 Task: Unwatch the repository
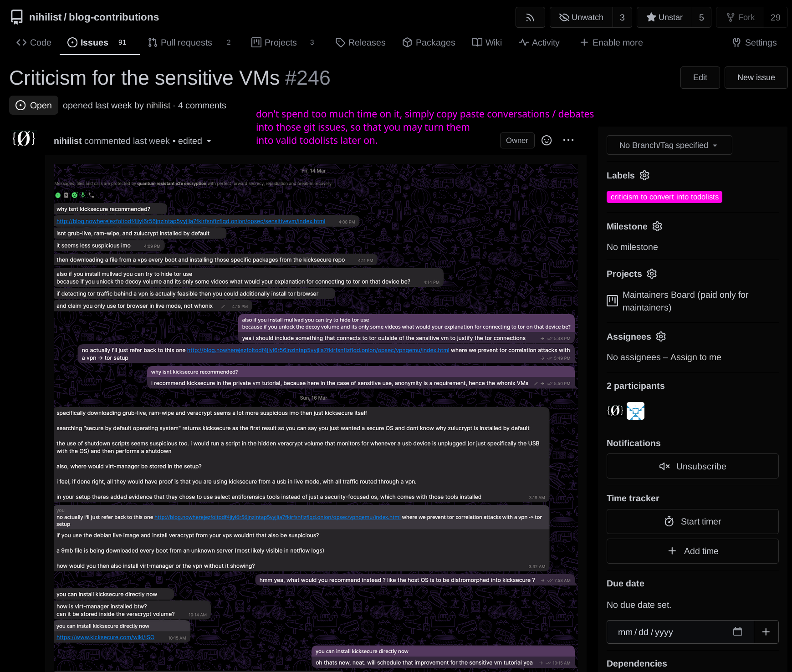(581, 17)
